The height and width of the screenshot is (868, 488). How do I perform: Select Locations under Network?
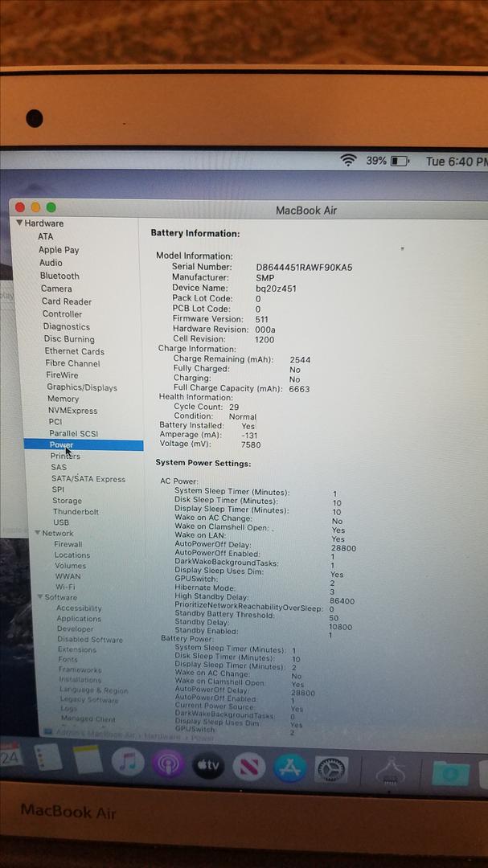coord(72,555)
